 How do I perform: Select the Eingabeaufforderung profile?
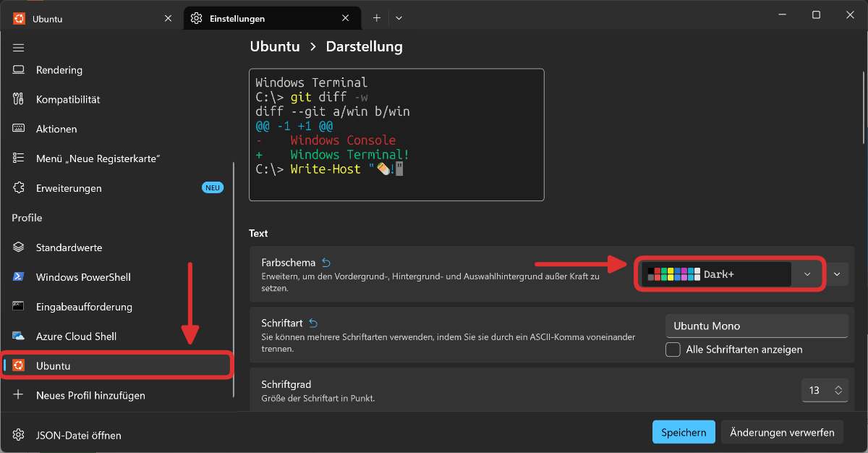(119, 307)
